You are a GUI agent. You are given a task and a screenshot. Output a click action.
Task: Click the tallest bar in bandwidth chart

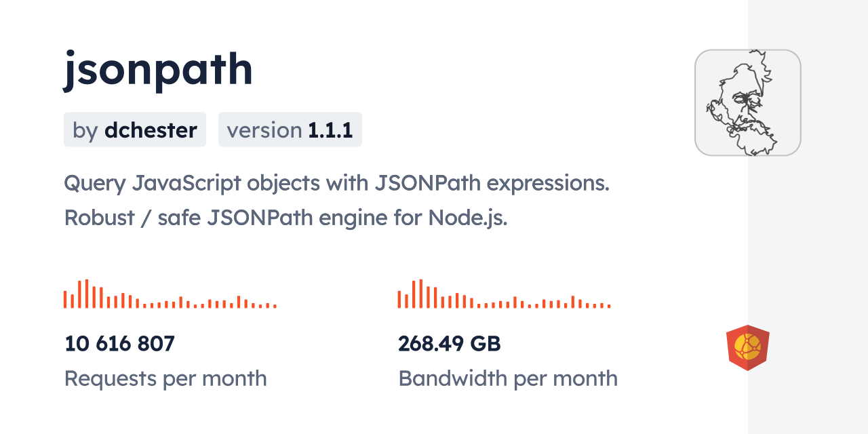pyautogui.click(x=421, y=294)
